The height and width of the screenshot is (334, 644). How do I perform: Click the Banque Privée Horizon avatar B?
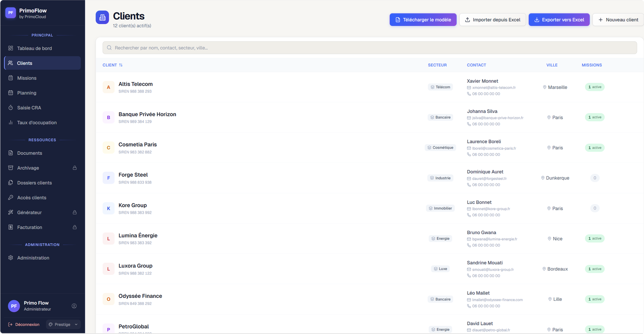[108, 117]
